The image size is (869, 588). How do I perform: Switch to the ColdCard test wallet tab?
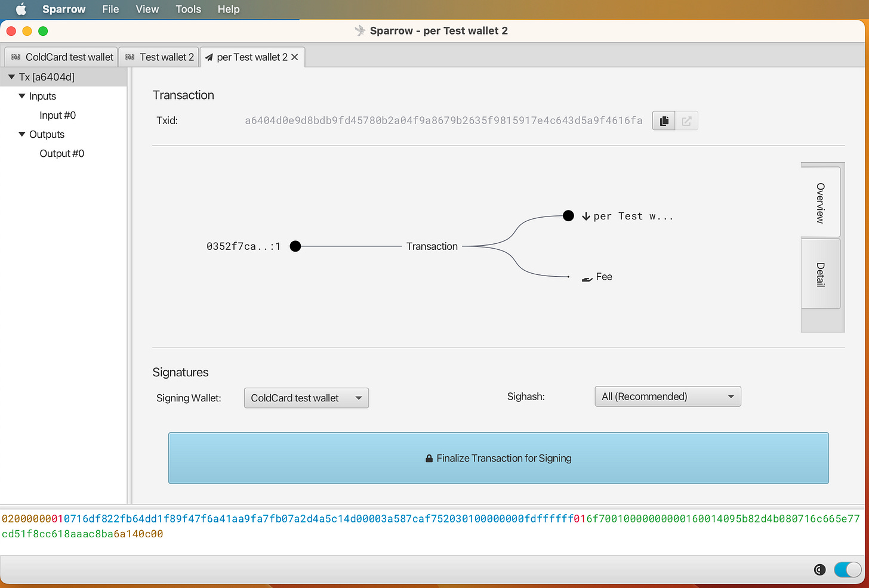click(62, 57)
